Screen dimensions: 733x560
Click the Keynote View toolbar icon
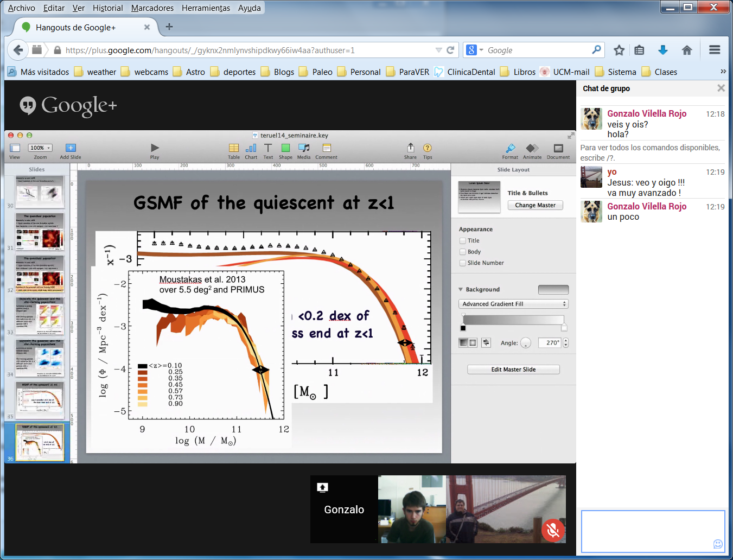pos(15,148)
